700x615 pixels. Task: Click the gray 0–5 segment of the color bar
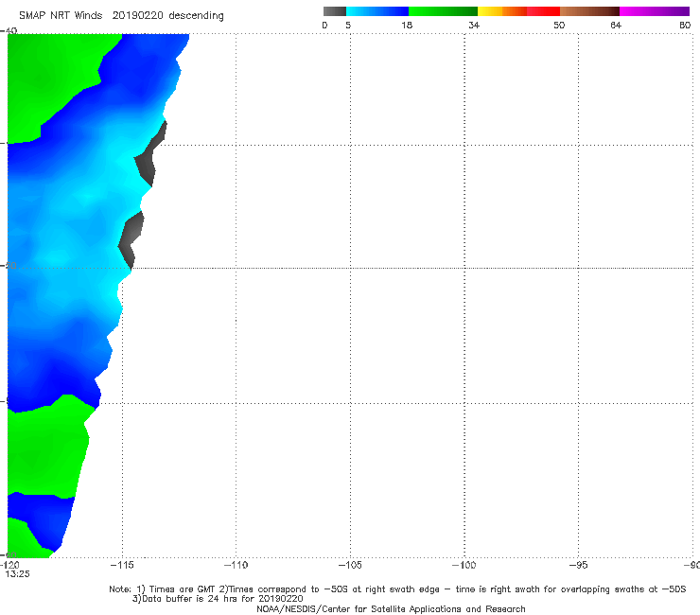(x=335, y=11)
